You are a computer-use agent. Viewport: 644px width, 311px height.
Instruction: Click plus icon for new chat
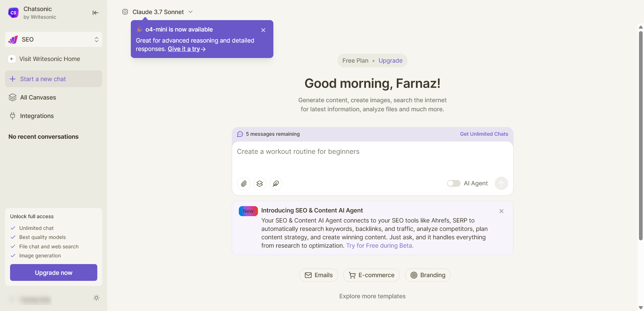13,79
